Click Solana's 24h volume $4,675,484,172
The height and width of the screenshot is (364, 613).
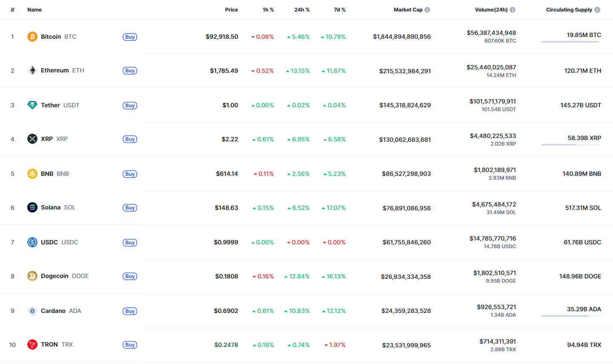click(494, 204)
